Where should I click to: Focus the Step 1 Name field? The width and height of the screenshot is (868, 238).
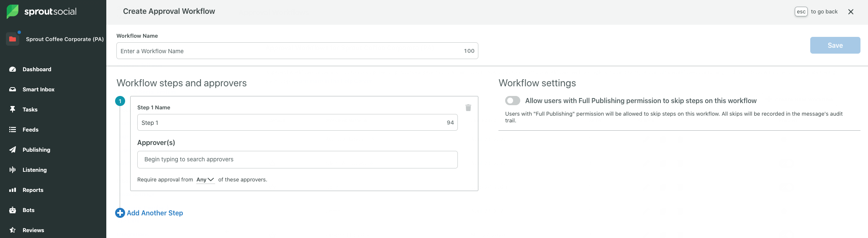[297, 122]
